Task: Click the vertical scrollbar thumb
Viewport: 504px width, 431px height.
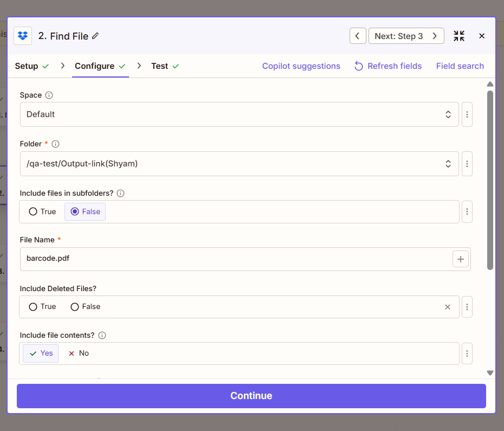Action: (490, 179)
